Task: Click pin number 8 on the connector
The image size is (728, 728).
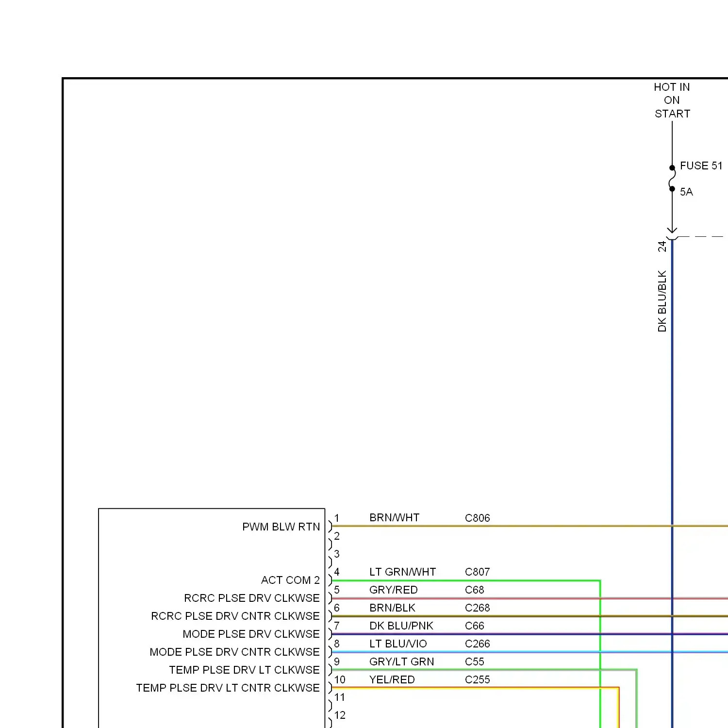Action: tap(337, 644)
